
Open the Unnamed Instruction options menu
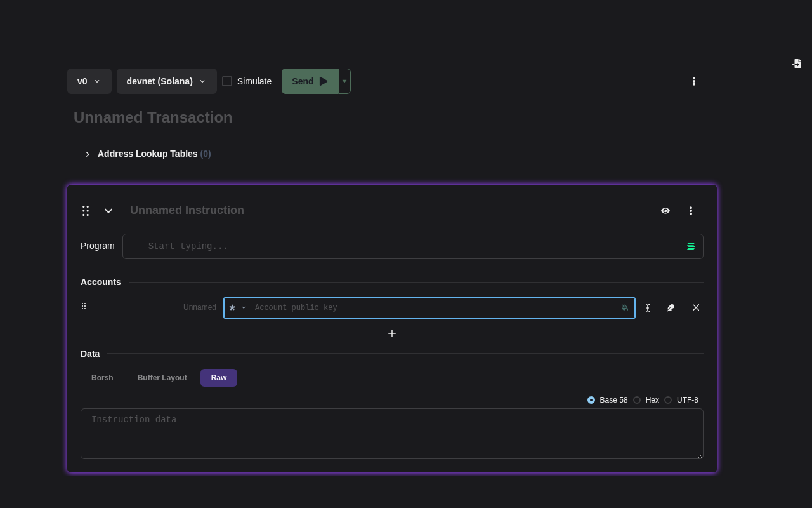point(690,211)
